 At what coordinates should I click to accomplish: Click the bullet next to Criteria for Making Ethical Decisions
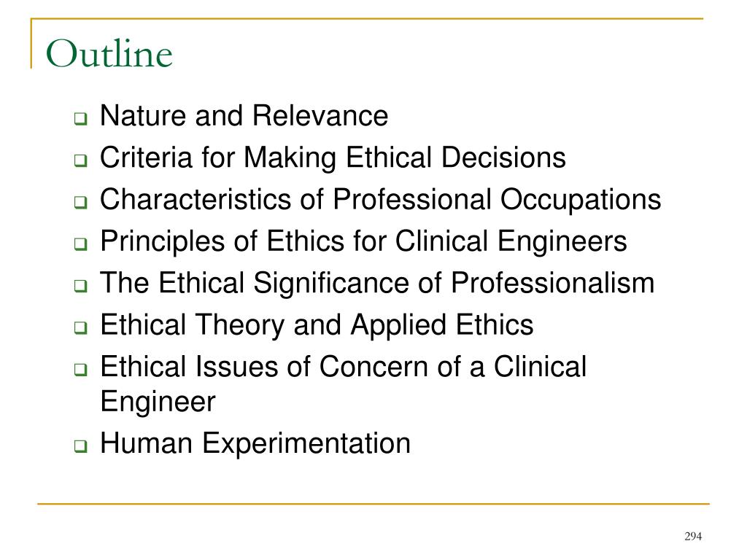pos(81,160)
